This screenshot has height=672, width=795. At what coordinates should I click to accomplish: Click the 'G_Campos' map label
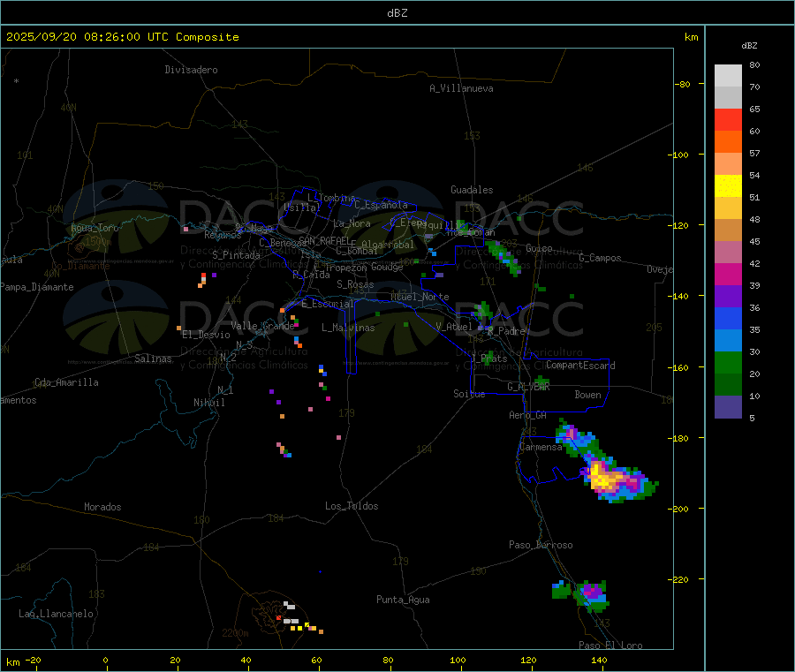tap(601, 258)
